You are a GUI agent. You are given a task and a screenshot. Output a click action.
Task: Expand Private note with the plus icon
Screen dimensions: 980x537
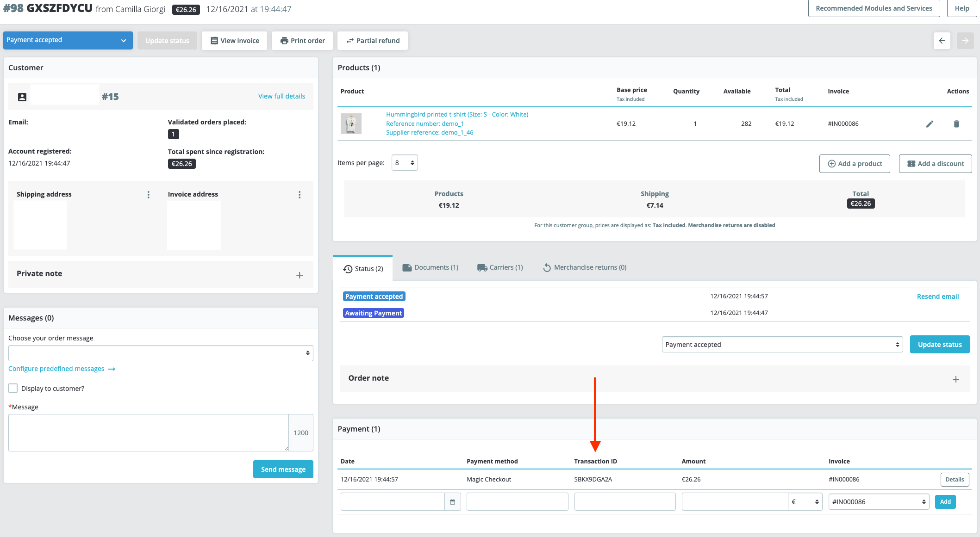300,275
